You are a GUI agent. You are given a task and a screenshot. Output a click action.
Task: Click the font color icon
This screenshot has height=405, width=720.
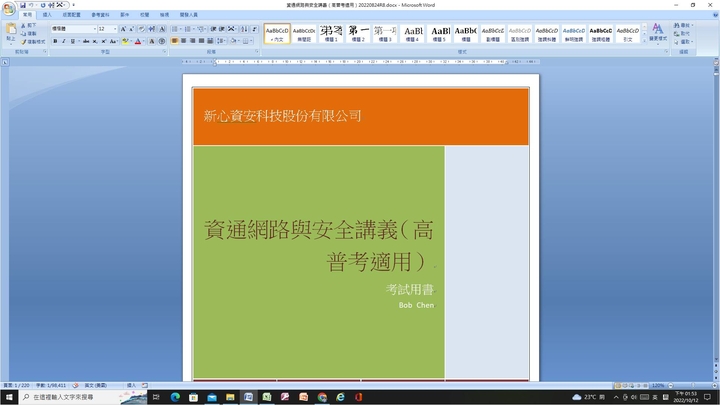coord(137,41)
